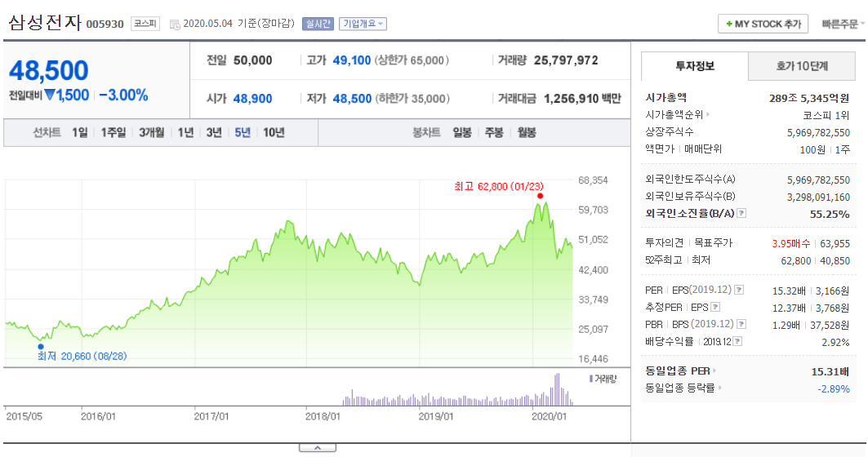This screenshot has width=868, height=457.
Task: Open the help icon next to 추정PER EPS
Action: [715, 307]
